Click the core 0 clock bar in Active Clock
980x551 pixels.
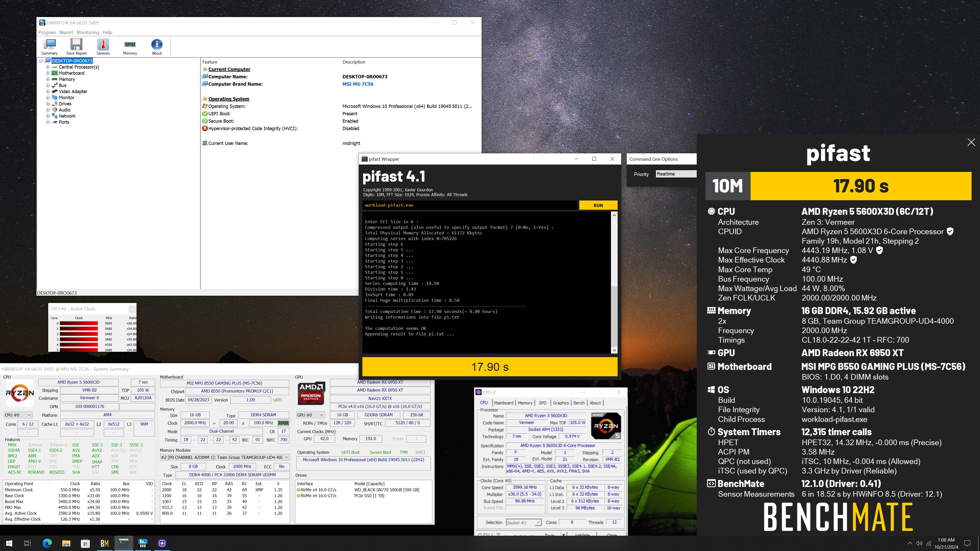pyautogui.click(x=79, y=323)
